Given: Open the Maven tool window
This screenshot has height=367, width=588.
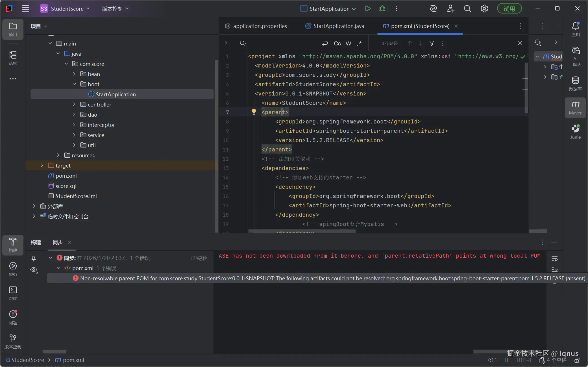Looking at the screenshot, I should (575, 108).
